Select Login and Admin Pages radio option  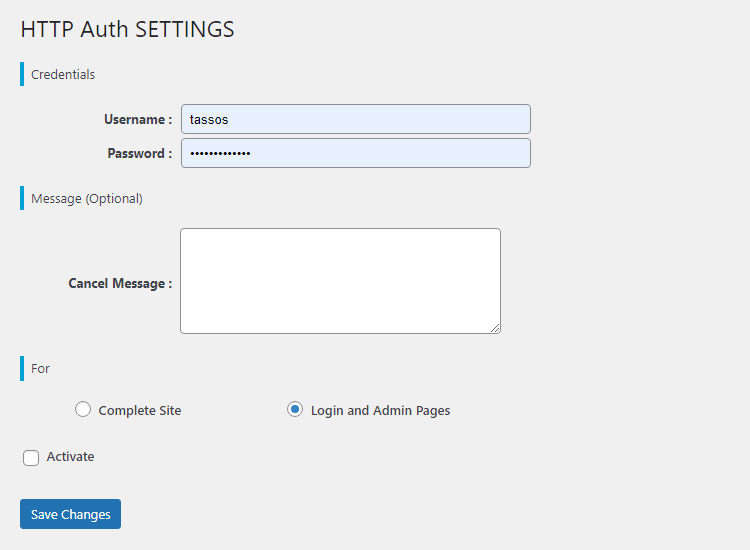click(x=295, y=409)
